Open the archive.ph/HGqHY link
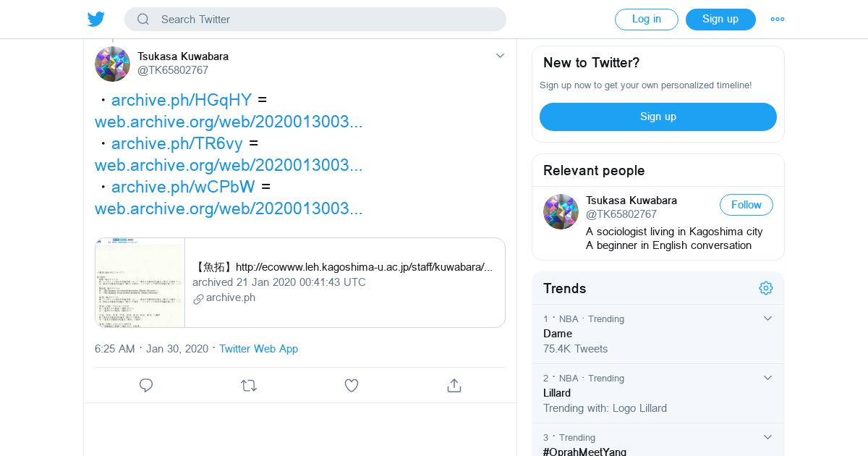Image resolution: width=868 pixels, height=456 pixels. click(x=182, y=100)
